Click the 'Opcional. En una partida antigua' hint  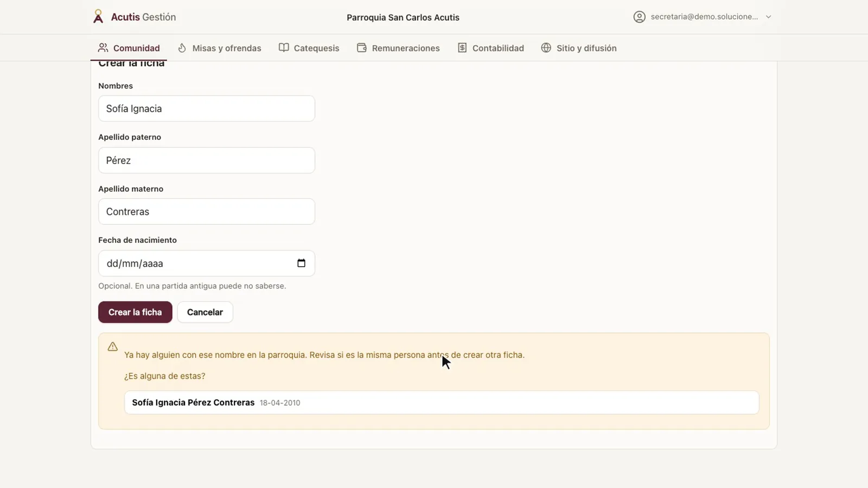tap(192, 286)
